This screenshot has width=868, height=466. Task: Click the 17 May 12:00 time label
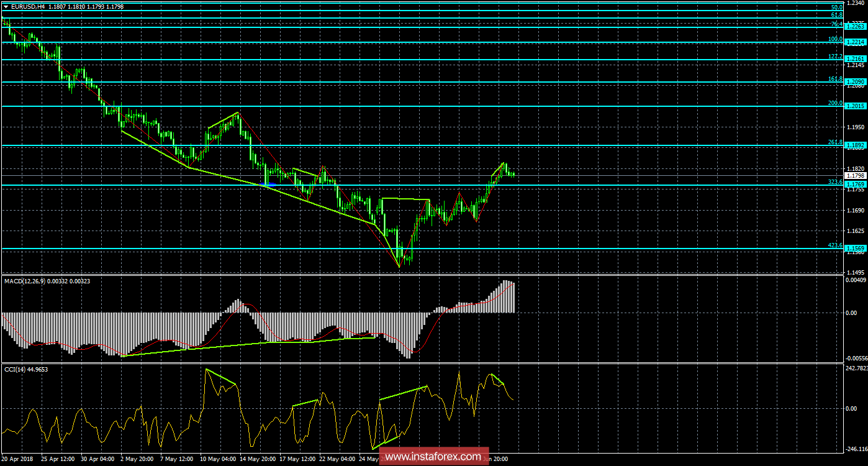coord(297,460)
